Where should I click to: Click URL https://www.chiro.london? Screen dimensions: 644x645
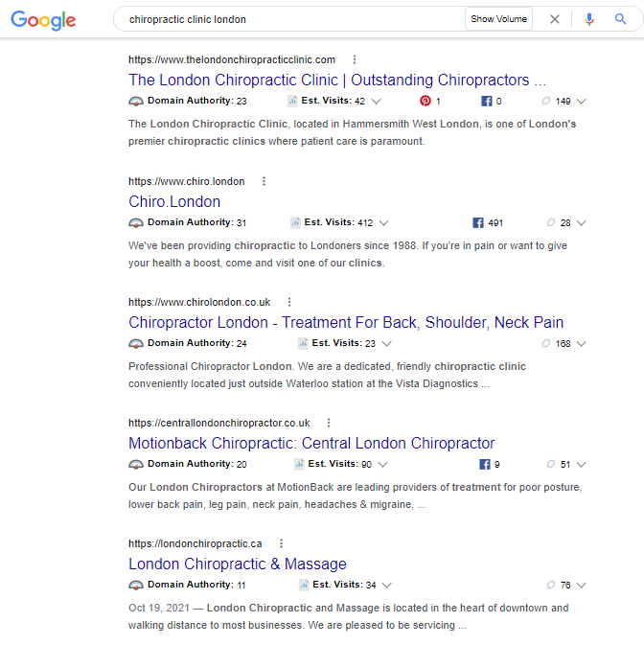click(187, 181)
